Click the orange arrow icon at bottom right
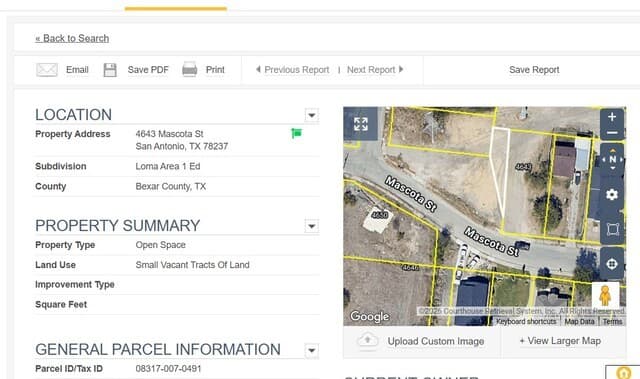Image resolution: width=640 pixels, height=379 pixels. 623,372
